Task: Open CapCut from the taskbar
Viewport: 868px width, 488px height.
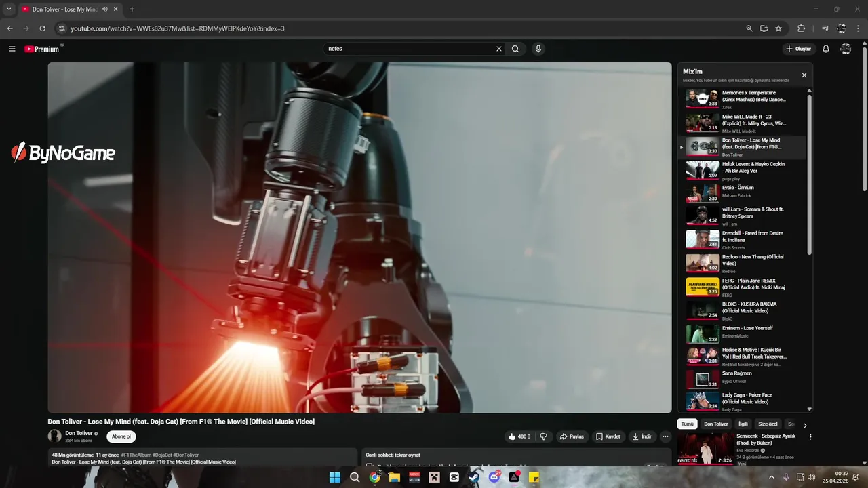Action: tap(454, 477)
